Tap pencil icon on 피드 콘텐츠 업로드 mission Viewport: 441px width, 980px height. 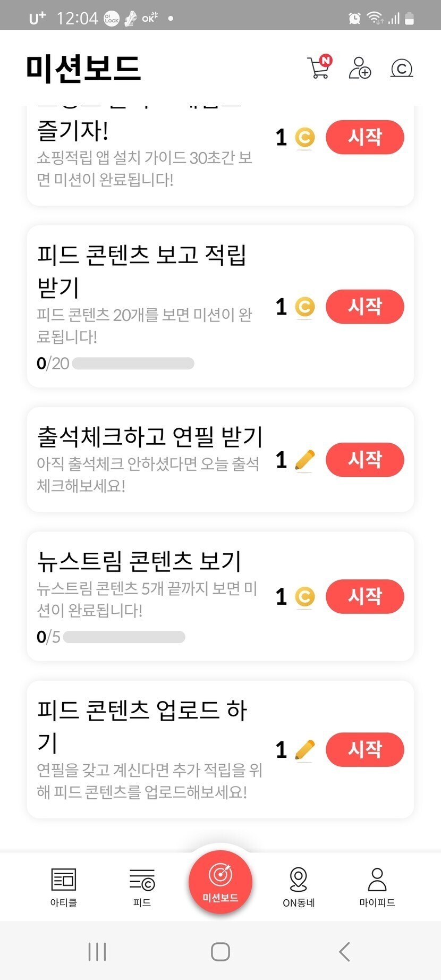tap(304, 750)
